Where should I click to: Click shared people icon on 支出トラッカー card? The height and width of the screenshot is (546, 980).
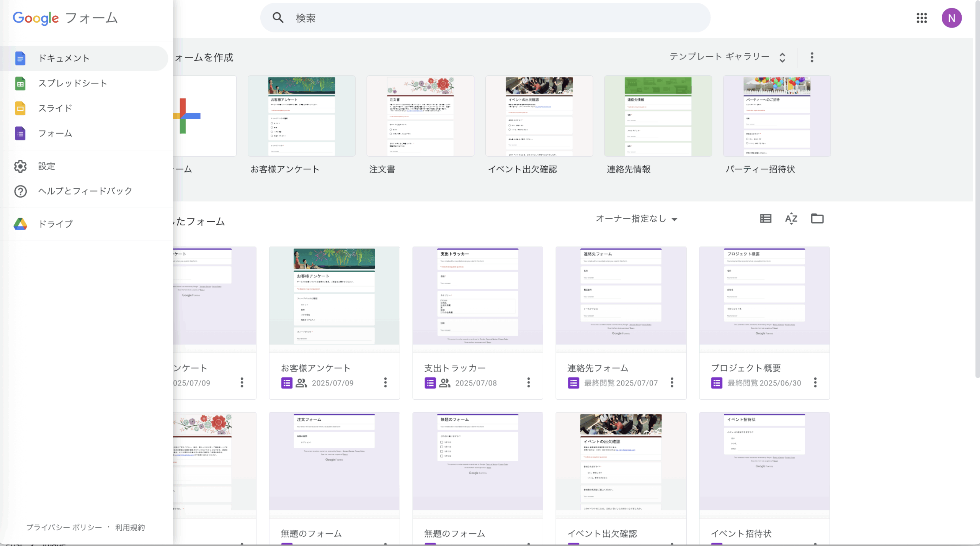pyautogui.click(x=444, y=383)
